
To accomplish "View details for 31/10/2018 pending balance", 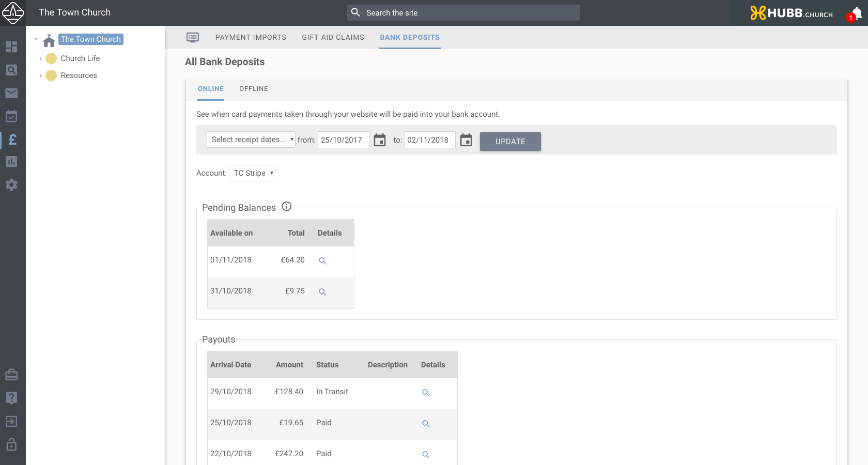I will 322,292.
